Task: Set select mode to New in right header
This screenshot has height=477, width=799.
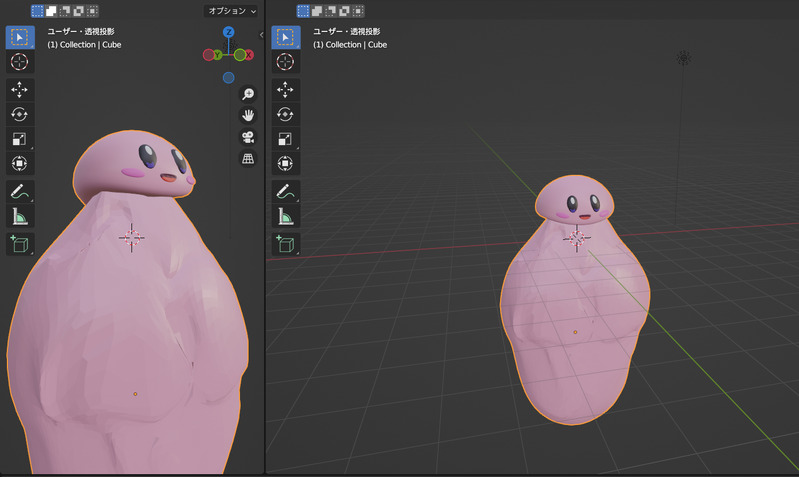Action: [x=303, y=11]
